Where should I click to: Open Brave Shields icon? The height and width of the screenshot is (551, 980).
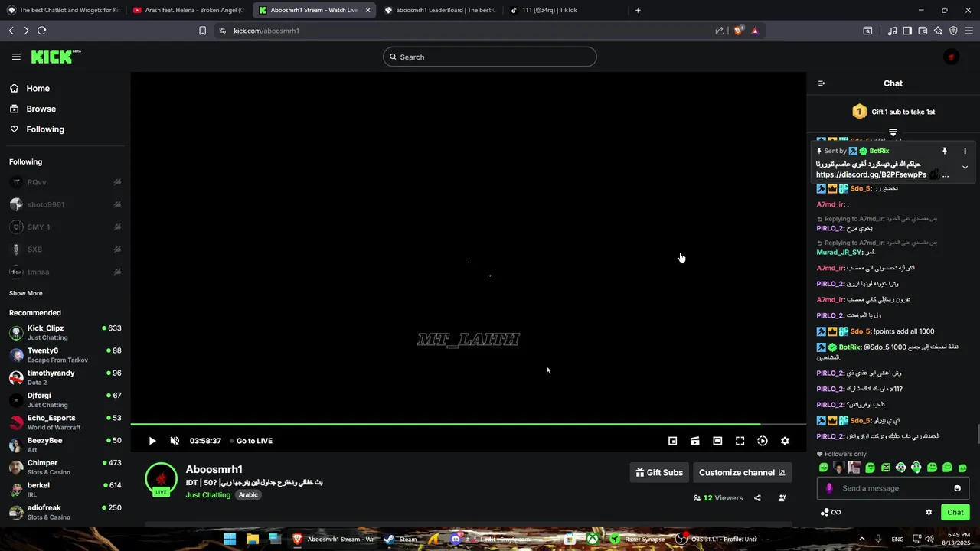click(x=739, y=31)
